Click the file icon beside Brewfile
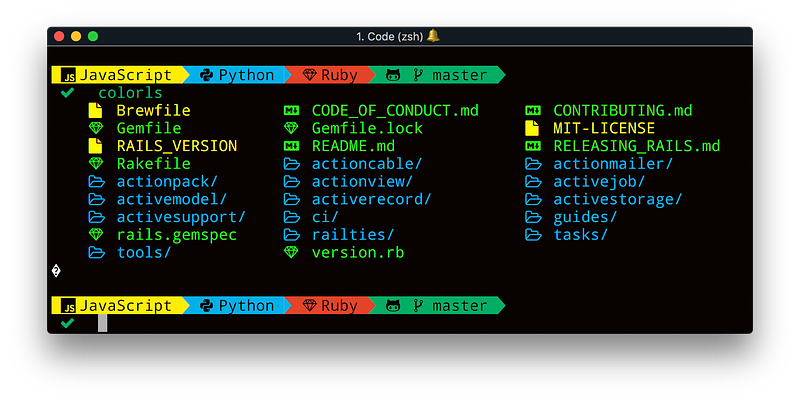The height and width of the screenshot is (401, 800). [96, 110]
